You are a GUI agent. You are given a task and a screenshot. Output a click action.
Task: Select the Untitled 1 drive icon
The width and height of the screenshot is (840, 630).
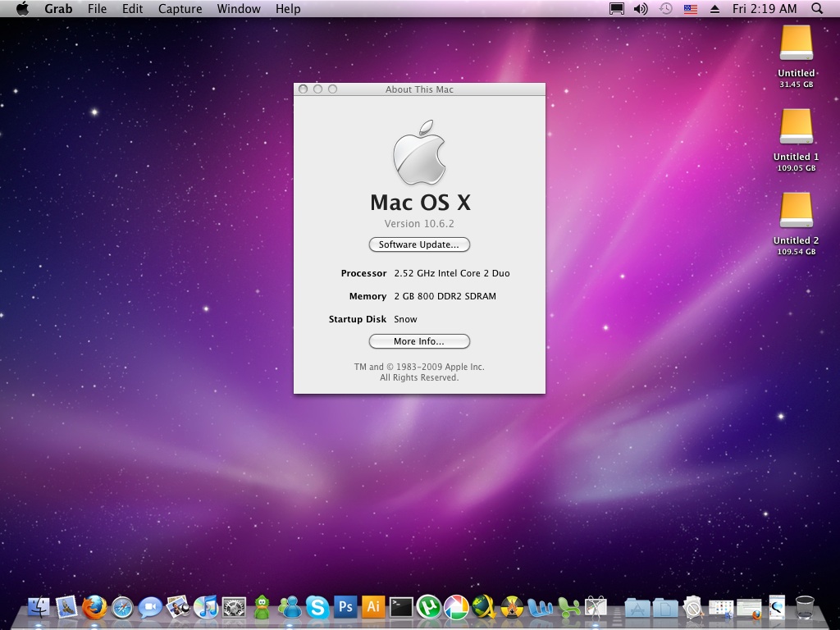click(x=796, y=126)
